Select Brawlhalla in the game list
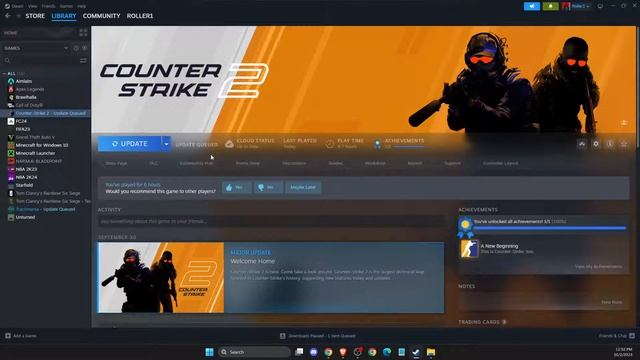Screen dimensions: 640x360 (x=26, y=97)
